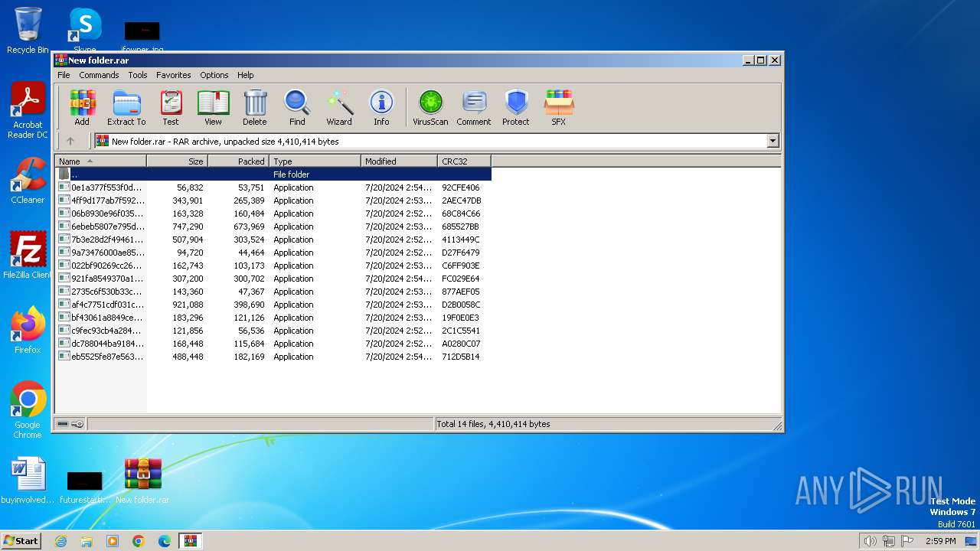Select file c9fec93cb4a284...
Viewport: 980px width, 551px height.
273,331
